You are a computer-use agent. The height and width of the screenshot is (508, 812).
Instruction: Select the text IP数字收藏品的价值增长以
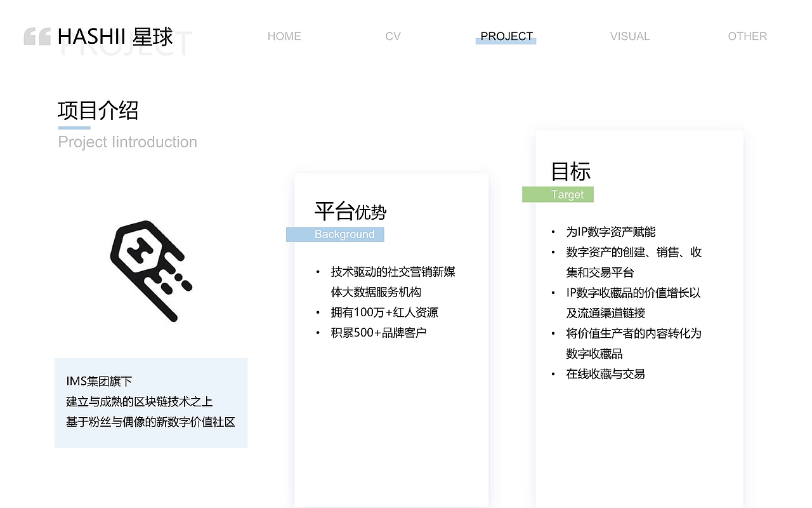[x=633, y=293]
